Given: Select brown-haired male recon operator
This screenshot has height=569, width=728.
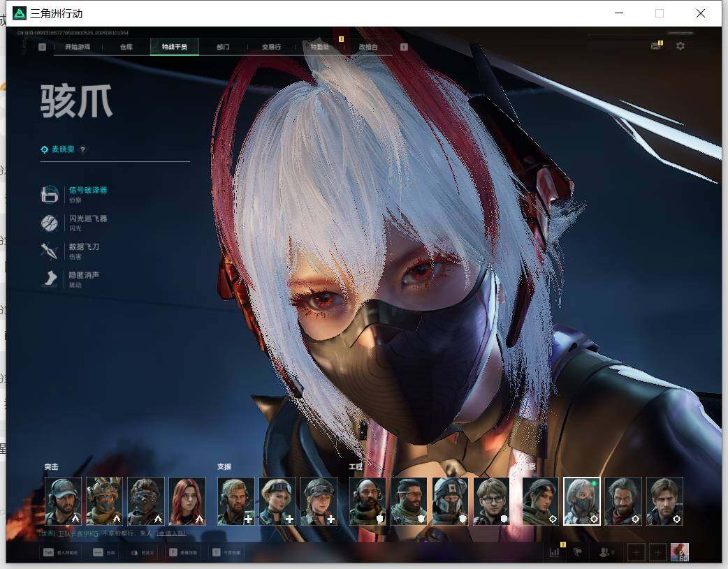Looking at the screenshot, I should click(665, 501).
